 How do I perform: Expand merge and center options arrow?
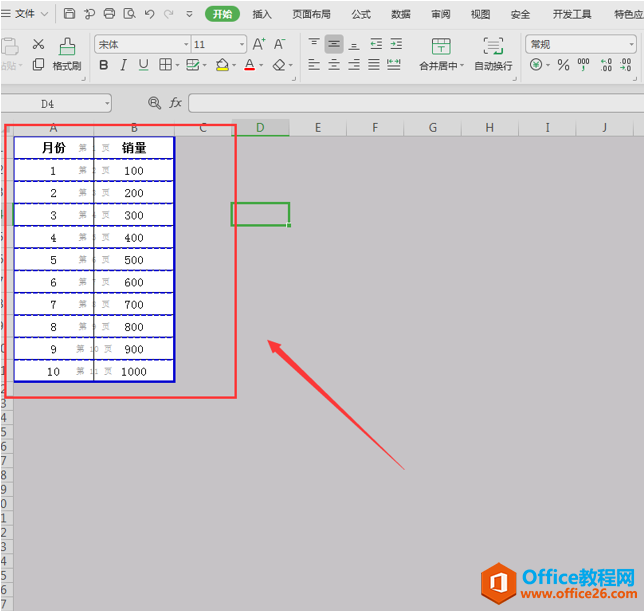tap(462, 66)
